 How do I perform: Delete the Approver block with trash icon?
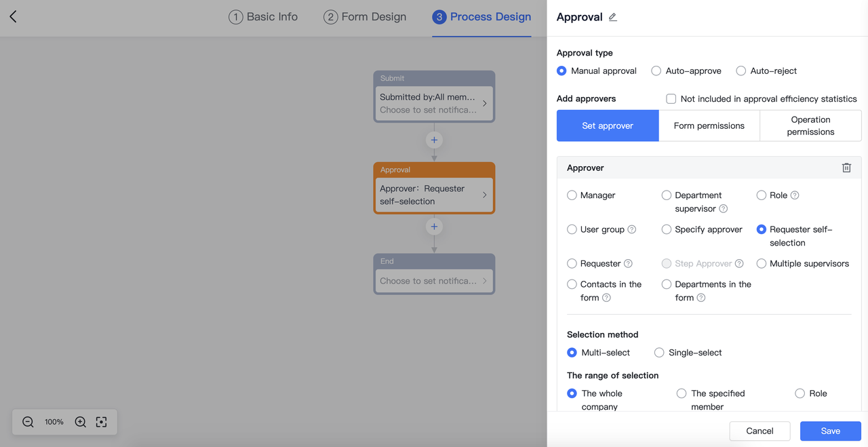846,168
